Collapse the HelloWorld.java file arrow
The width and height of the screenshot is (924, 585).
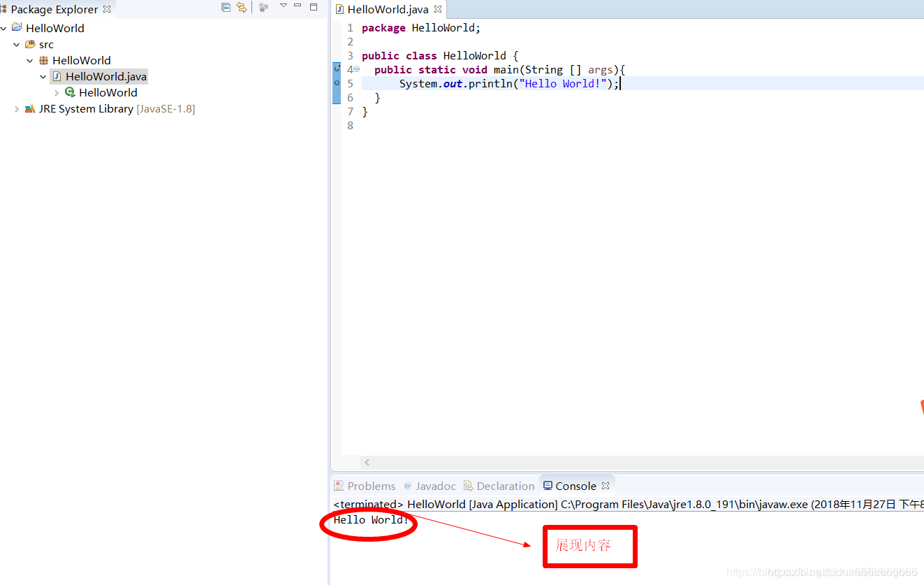43,77
